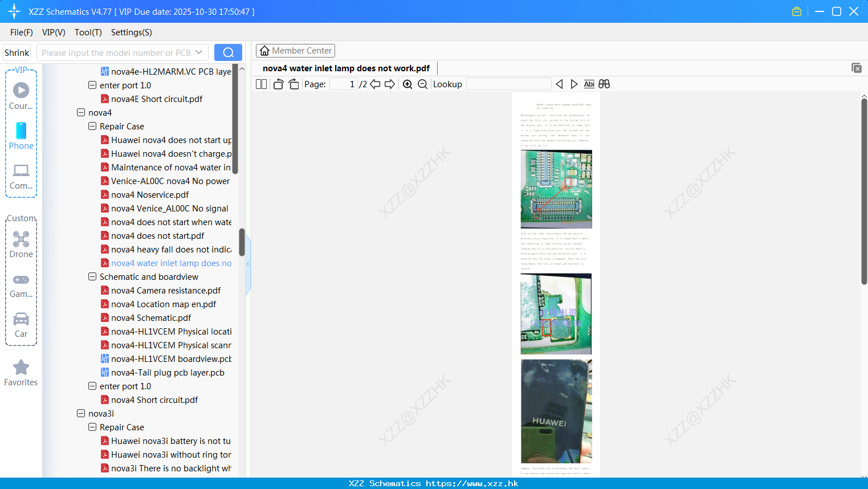Screen dimensions: 868x489
Task: Toggle match-case Abi icon
Action: (x=589, y=84)
